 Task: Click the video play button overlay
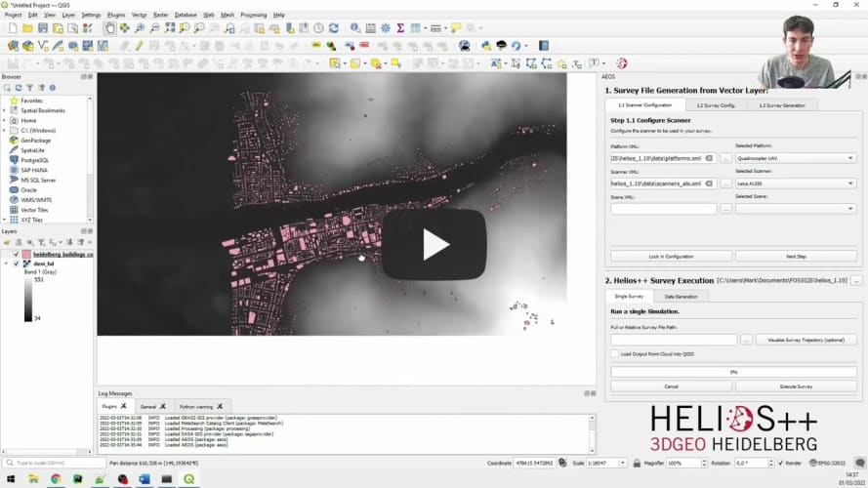click(434, 245)
